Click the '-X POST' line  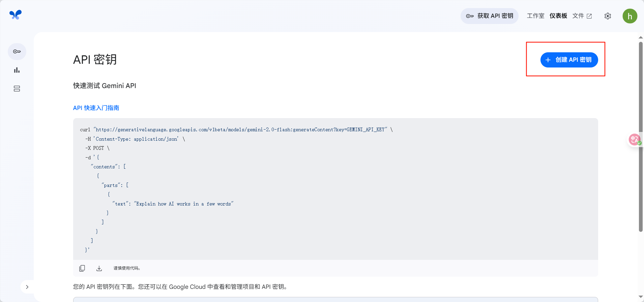97,148
